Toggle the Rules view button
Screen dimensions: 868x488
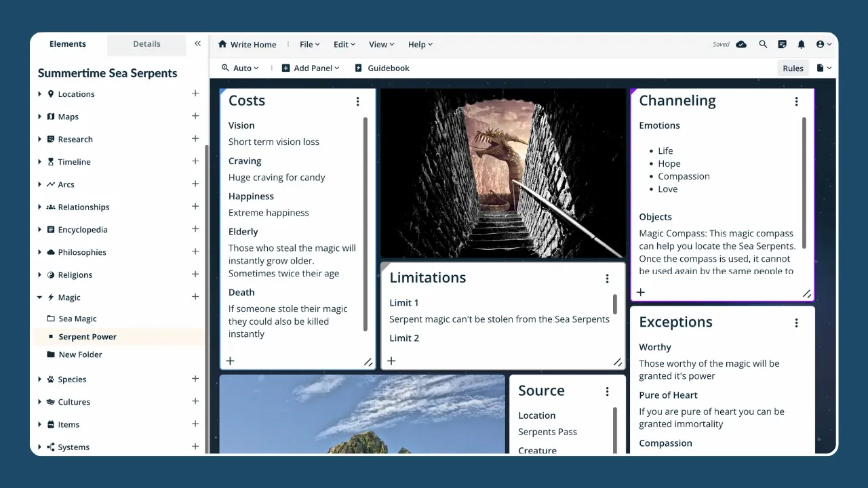point(793,68)
